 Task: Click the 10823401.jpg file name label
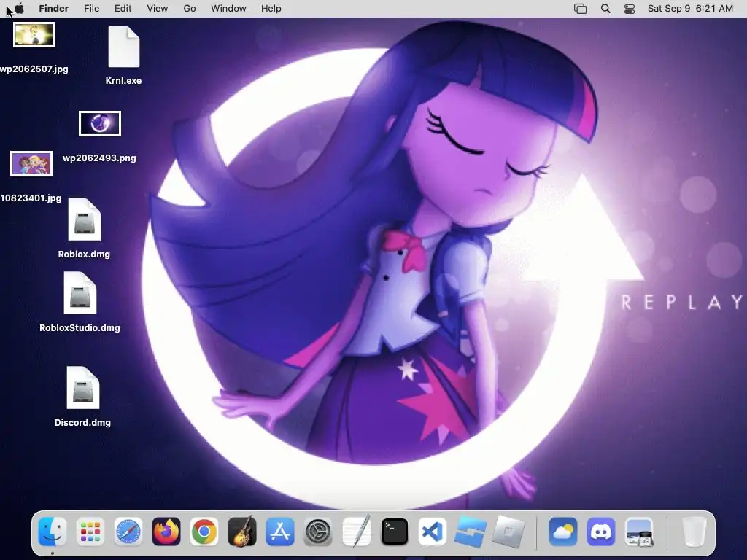31,198
